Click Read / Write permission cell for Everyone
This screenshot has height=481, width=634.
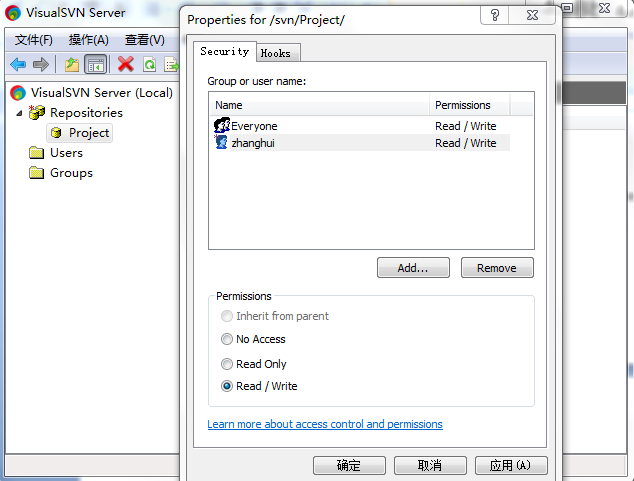coord(466,126)
